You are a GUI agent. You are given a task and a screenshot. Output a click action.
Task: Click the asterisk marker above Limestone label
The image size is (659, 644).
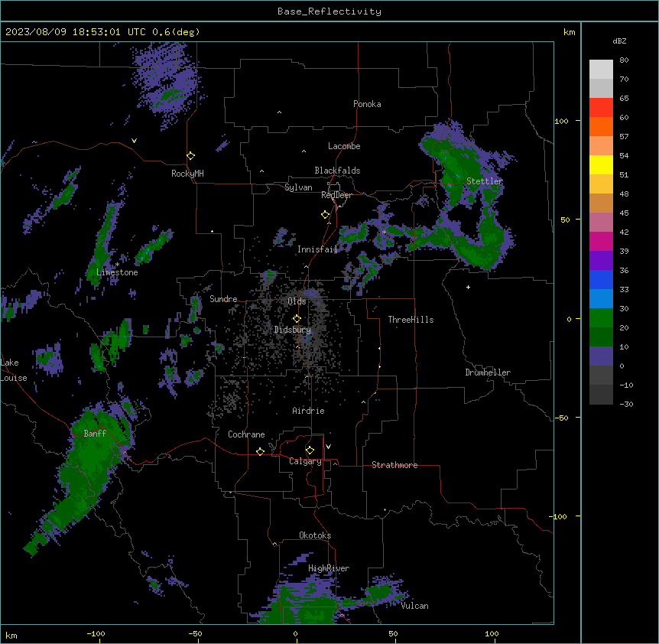tap(117, 265)
